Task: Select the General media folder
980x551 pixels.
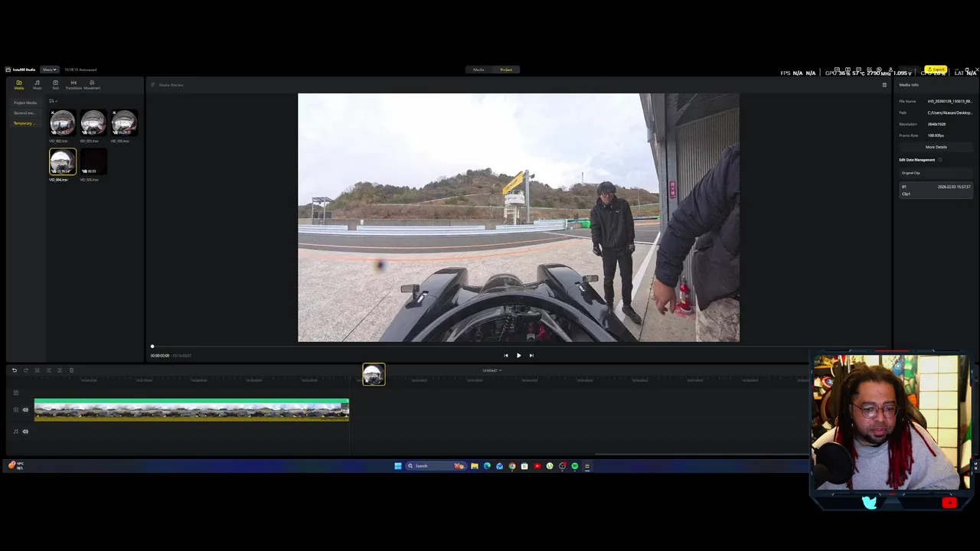Action: tap(24, 113)
